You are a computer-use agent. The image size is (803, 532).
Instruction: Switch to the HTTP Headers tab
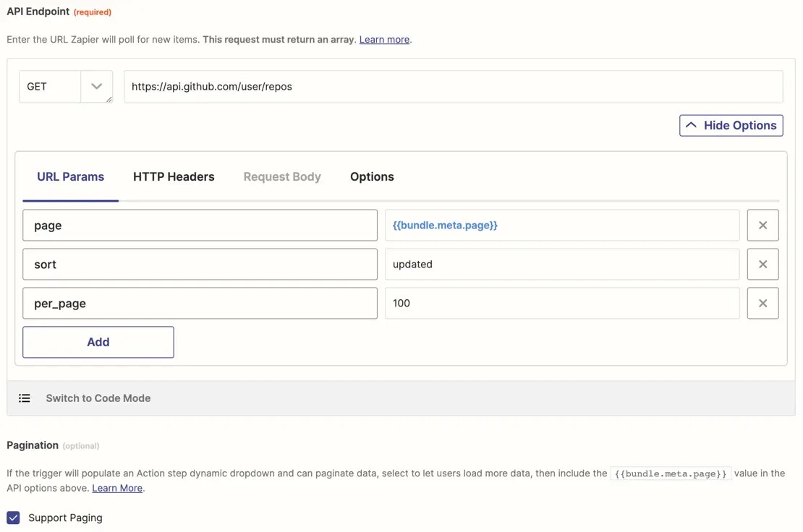point(174,177)
